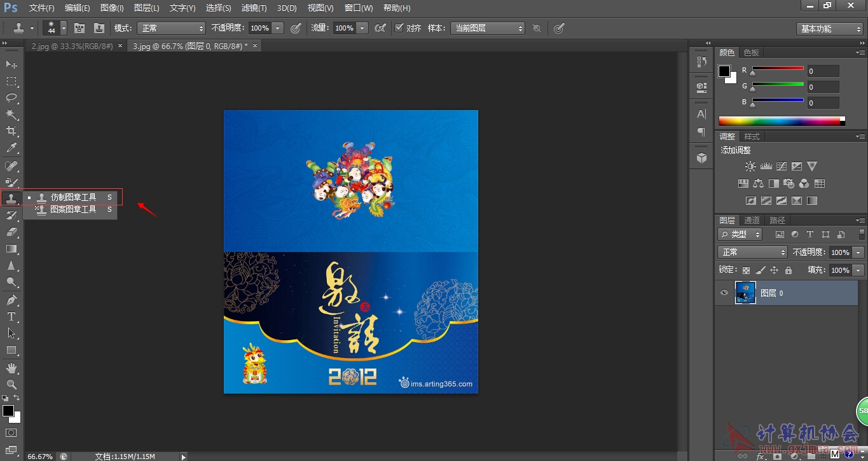The image size is (868, 461).
Task: Select the Brush tool
Action: tap(11, 182)
